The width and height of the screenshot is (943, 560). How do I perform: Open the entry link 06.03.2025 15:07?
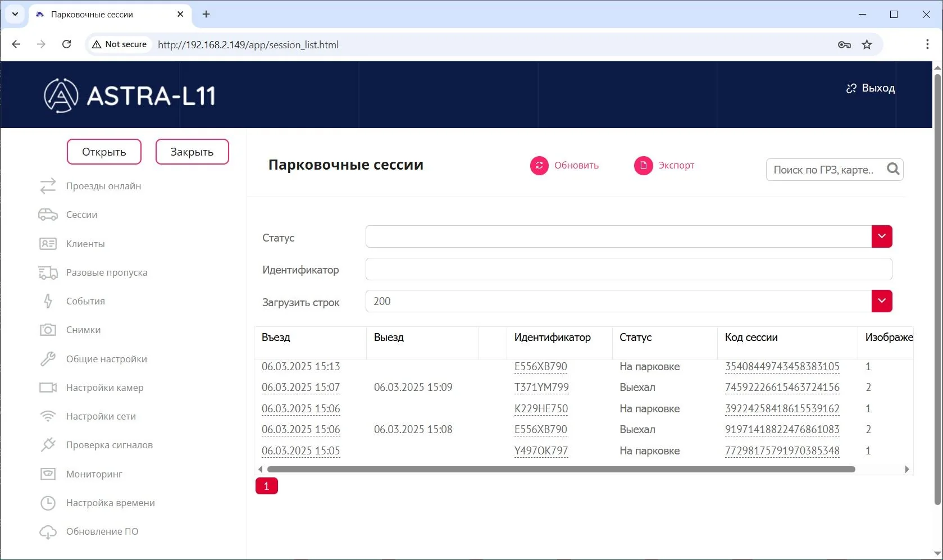(300, 388)
